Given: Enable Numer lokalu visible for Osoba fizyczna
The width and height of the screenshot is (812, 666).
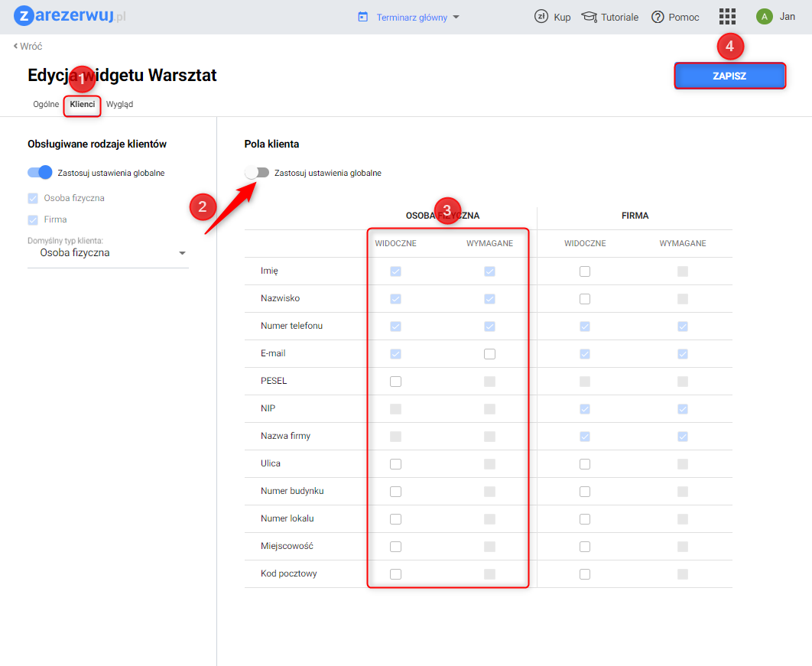Looking at the screenshot, I should click(x=395, y=519).
